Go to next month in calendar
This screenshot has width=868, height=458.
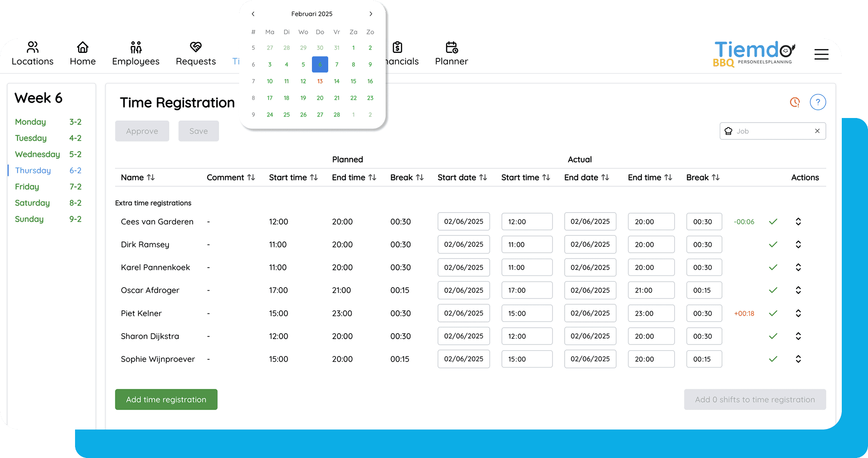(371, 14)
